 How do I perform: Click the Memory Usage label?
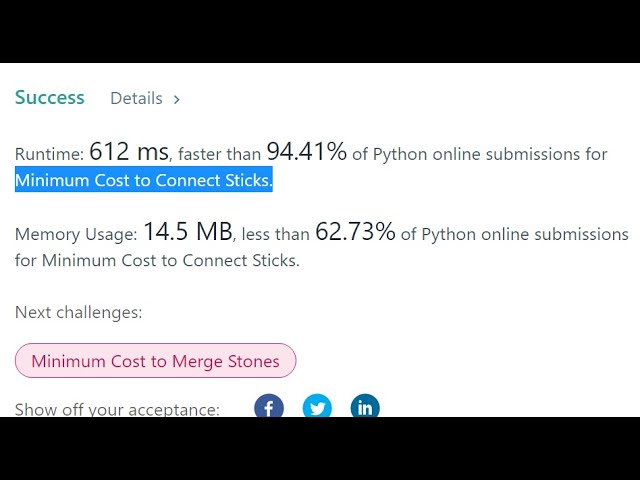76,234
